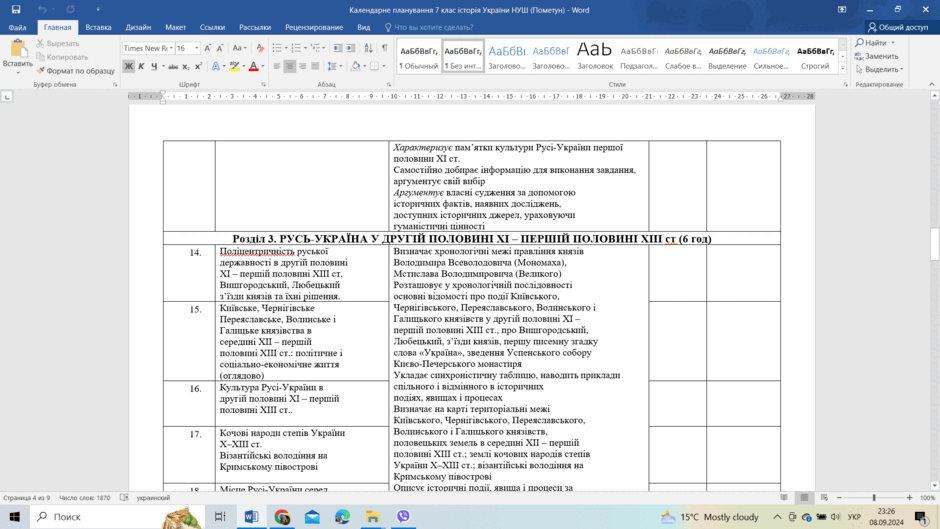The width and height of the screenshot is (940, 529).
Task: Apply red font color (A)
Action: (254, 67)
